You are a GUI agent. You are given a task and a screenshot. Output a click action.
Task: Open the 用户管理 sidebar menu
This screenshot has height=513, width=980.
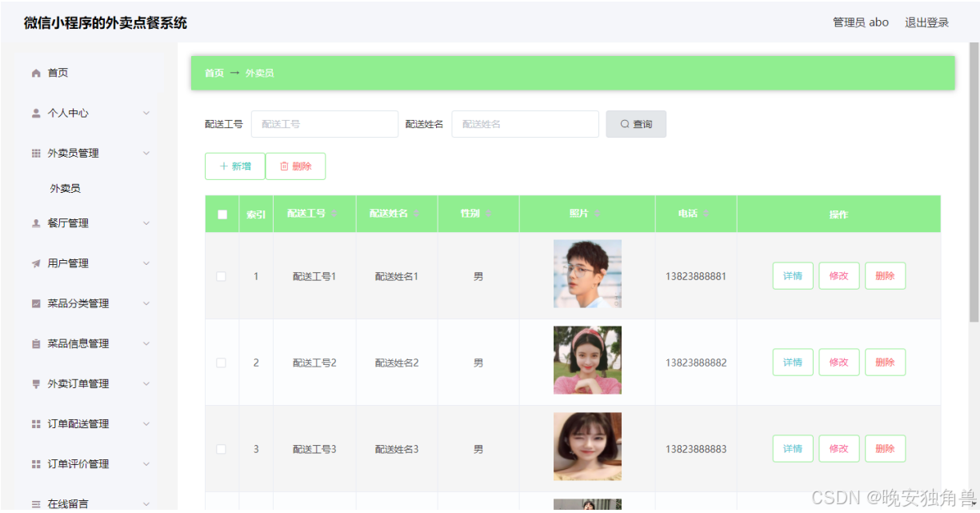tap(88, 263)
